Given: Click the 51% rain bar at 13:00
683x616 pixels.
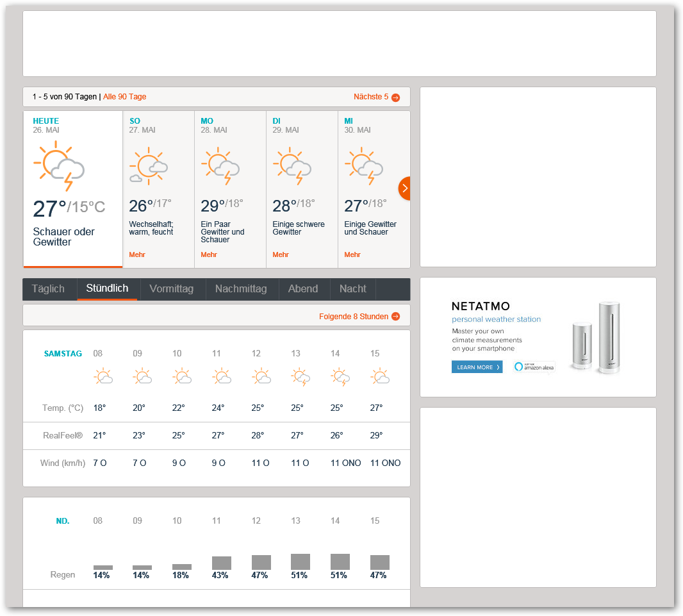Looking at the screenshot, I should click(300, 562).
